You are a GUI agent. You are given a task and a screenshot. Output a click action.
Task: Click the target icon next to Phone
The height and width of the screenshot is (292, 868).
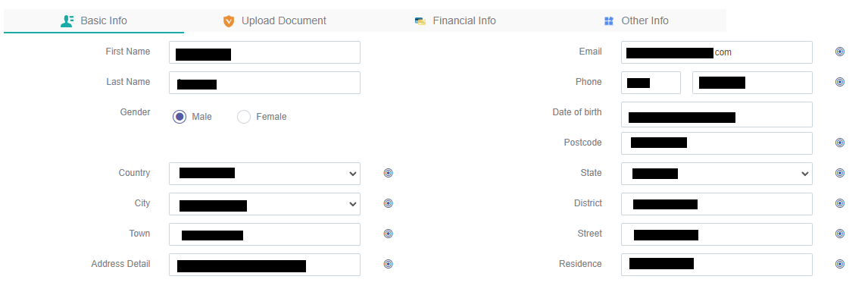pyautogui.click(x=840, y=83)
